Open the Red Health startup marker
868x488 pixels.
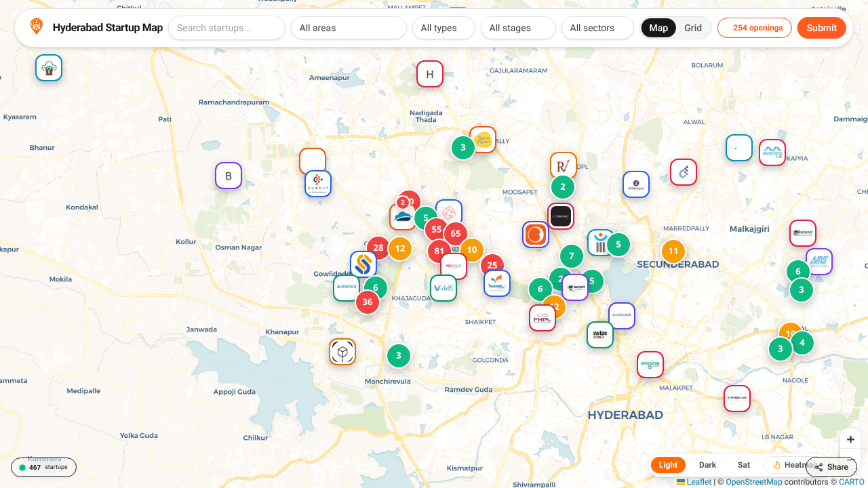(x=454, y=266)
